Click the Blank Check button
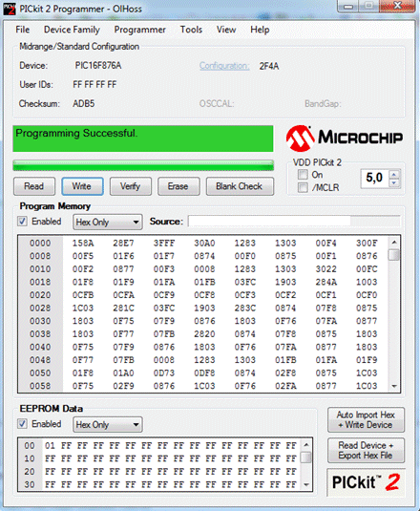 240,186
